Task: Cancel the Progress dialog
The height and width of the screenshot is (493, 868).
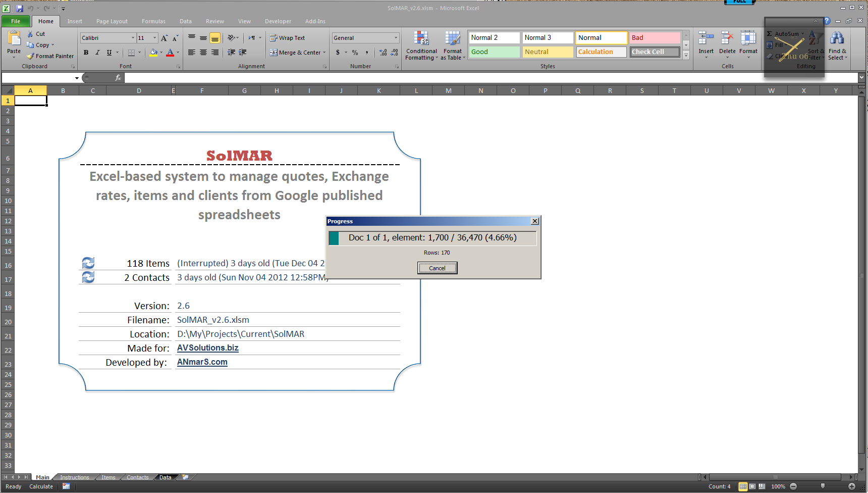Action: pos(437,268)
